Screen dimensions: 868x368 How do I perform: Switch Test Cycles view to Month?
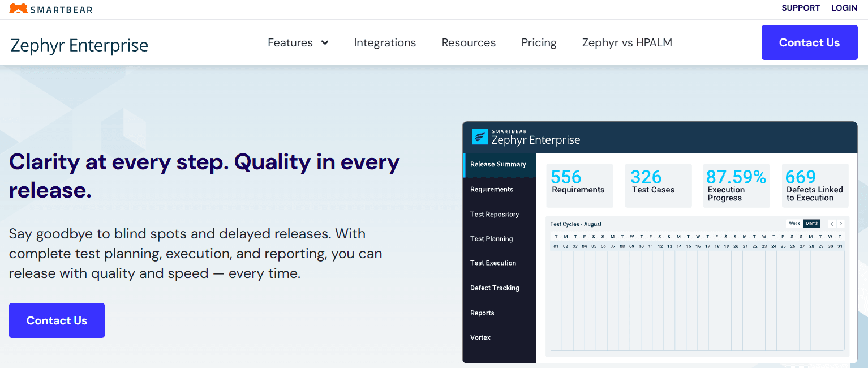(x=812, y=224)
